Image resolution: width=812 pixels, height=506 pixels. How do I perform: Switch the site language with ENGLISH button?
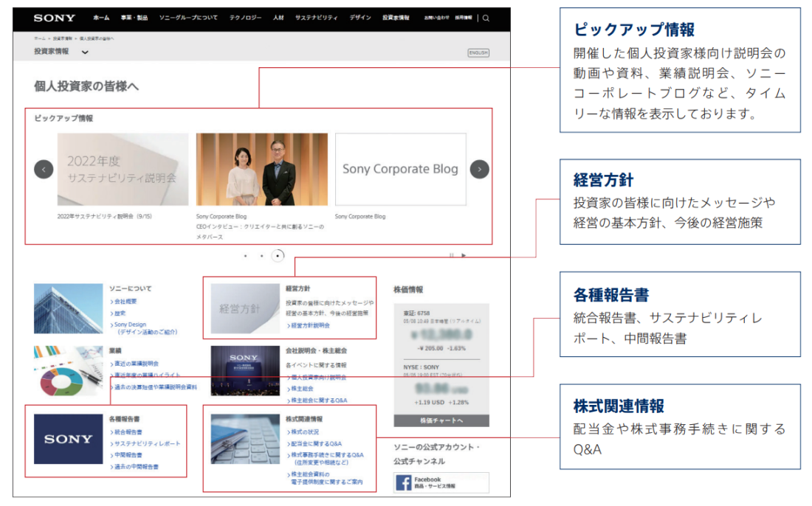(479, 52)
